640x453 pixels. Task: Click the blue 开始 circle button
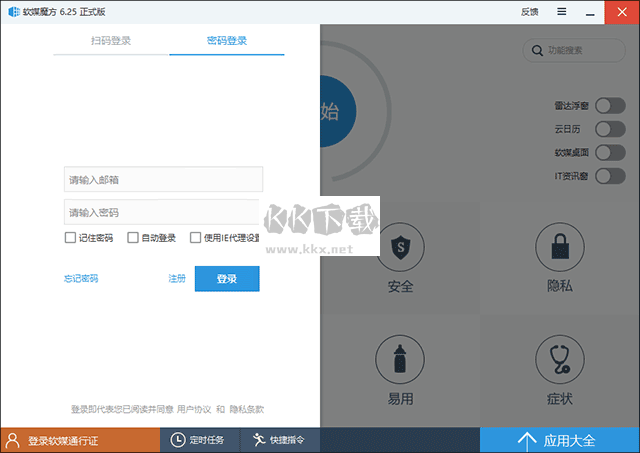coord(338,111)
